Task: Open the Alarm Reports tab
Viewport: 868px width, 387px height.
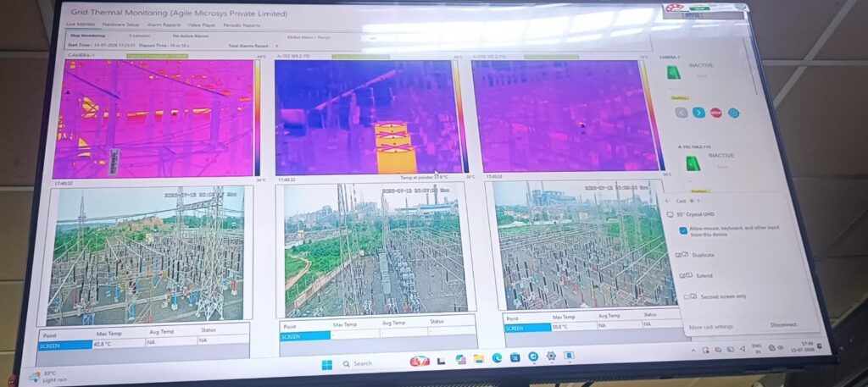Action: coord(164,25)
